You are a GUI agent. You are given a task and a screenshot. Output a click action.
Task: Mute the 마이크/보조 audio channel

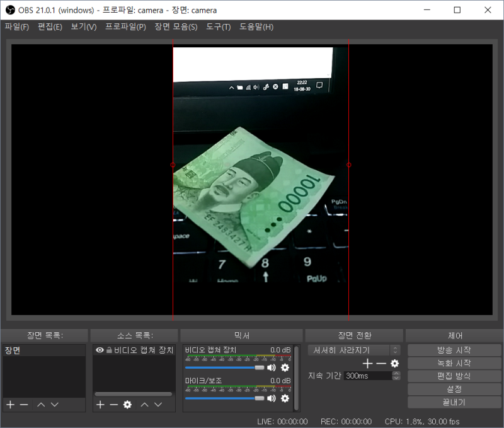click(272, 398)
